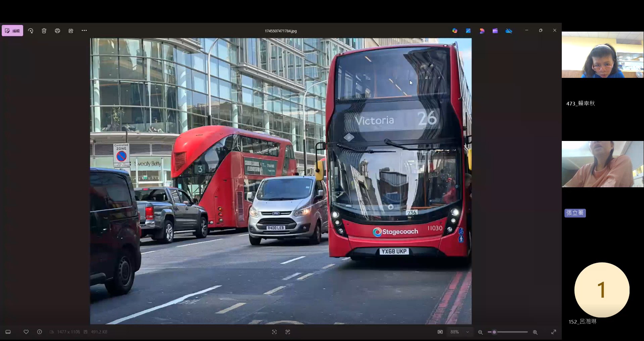Click the OneDrive cloud icon
The width and height of the screenshot is (644, 341).
[509, 31]
